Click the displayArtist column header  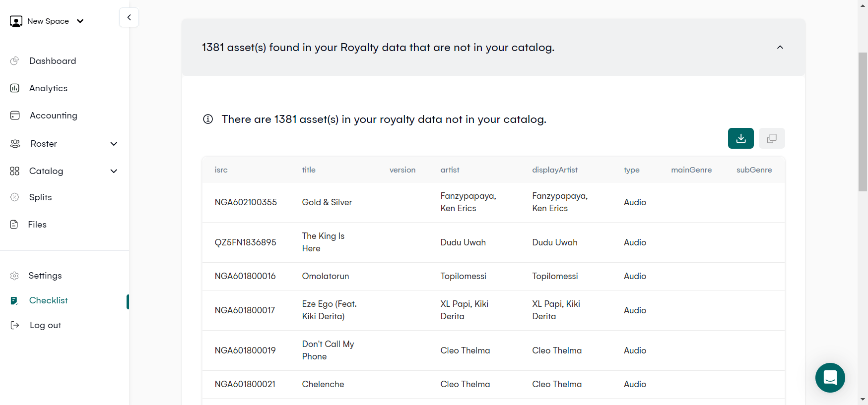point(555,170)
